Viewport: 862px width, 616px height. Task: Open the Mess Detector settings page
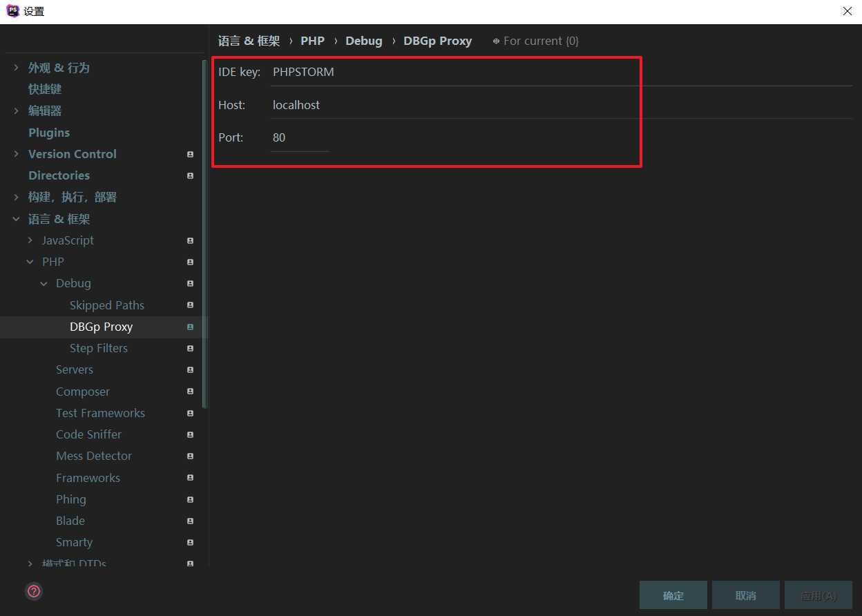[94, 456]
